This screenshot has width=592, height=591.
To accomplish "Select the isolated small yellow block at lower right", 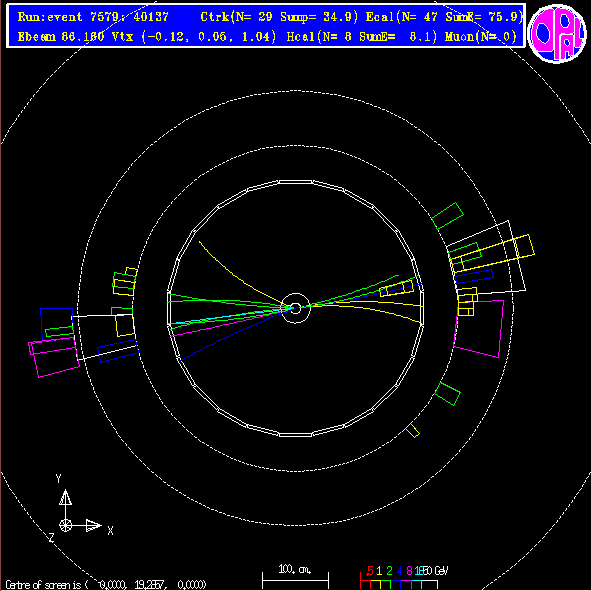I will tap(412, 431).
